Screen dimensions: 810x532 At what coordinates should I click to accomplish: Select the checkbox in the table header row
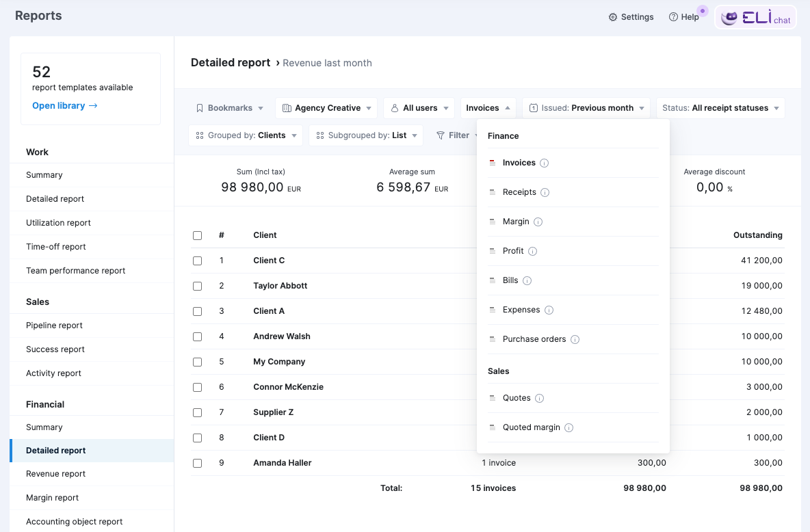point(198,235)
